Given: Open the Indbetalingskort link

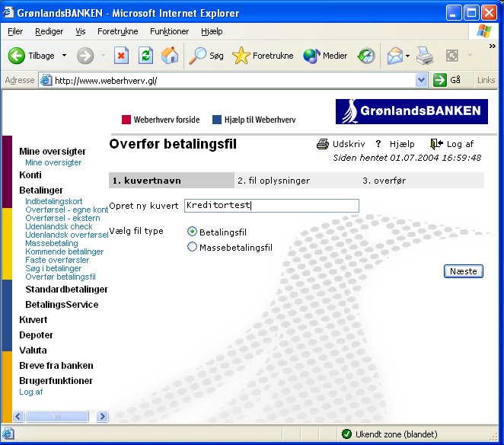Looking at the screenshot, I should coord(54,201).
